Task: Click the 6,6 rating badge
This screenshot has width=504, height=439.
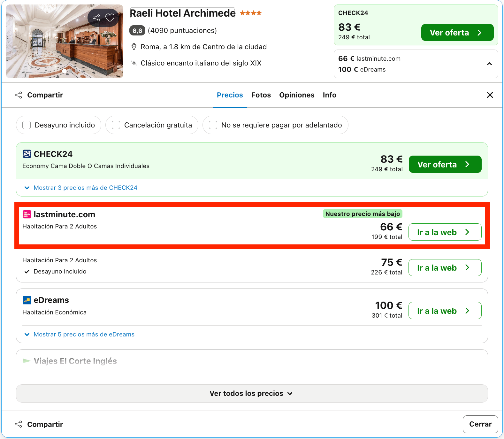Action: coord(137,31)
